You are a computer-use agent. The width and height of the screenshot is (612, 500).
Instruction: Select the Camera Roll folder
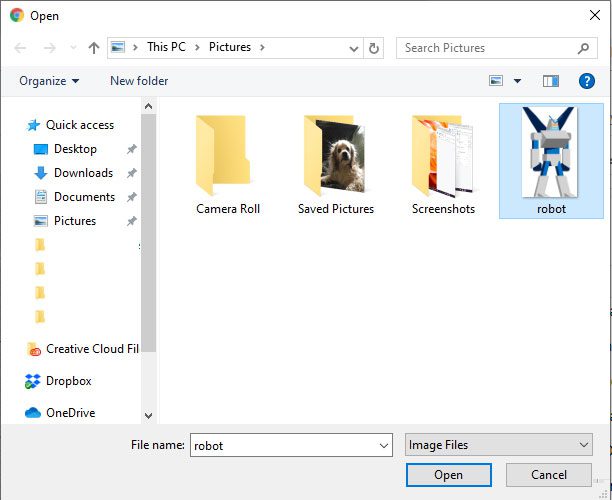click(228, 165)
